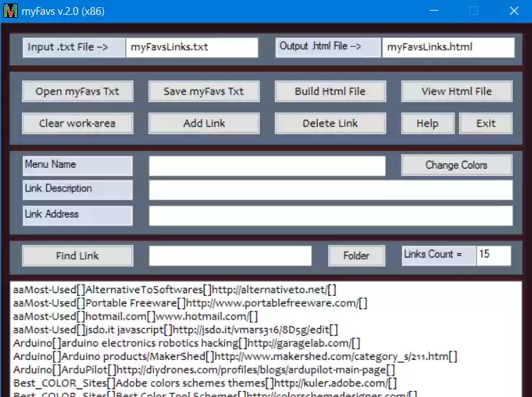Open Help from the button row

pos(427,123)
